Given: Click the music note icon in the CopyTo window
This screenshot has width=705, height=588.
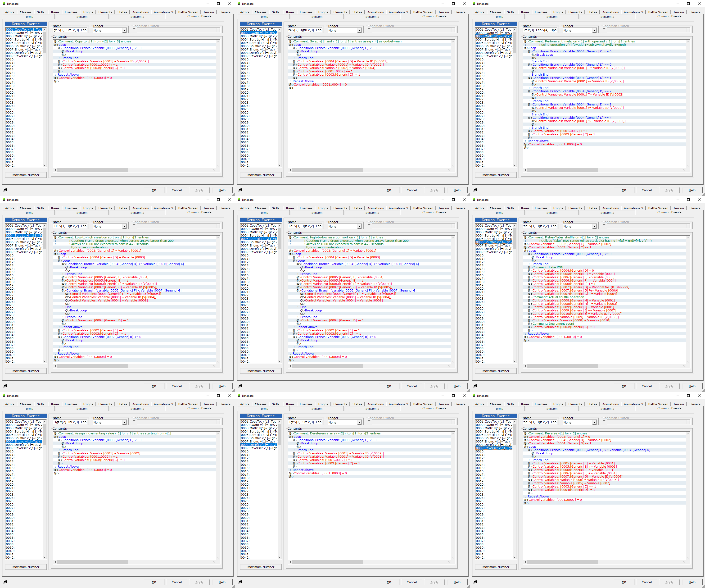Looking at the screenshot, I should point(5,190).
